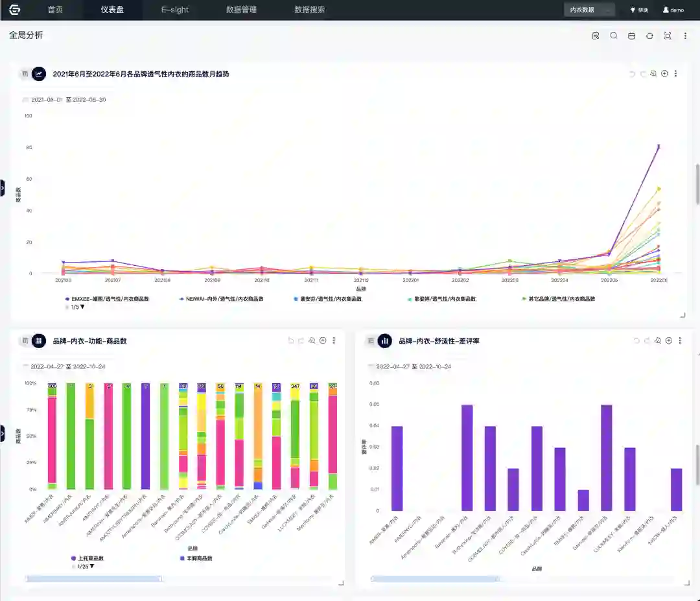Toggle the EMXEE legend series visibility
Screen dimensions: 700x601
click(107, 299)
